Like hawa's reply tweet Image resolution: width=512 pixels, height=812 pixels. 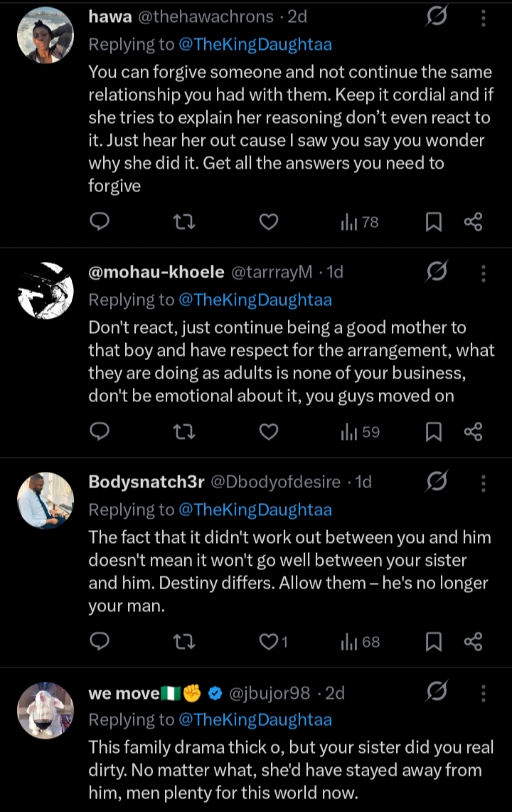tap(268, 223)
